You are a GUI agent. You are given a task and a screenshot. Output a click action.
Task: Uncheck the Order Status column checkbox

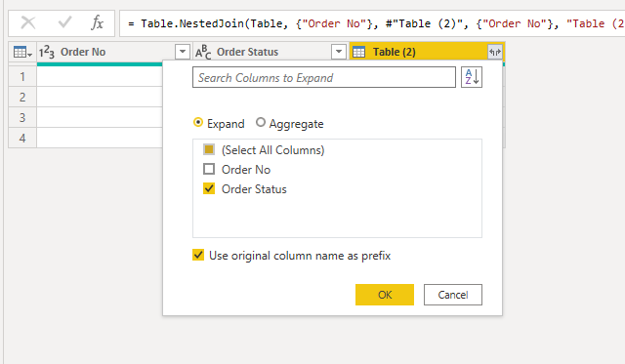click(209, 188)
